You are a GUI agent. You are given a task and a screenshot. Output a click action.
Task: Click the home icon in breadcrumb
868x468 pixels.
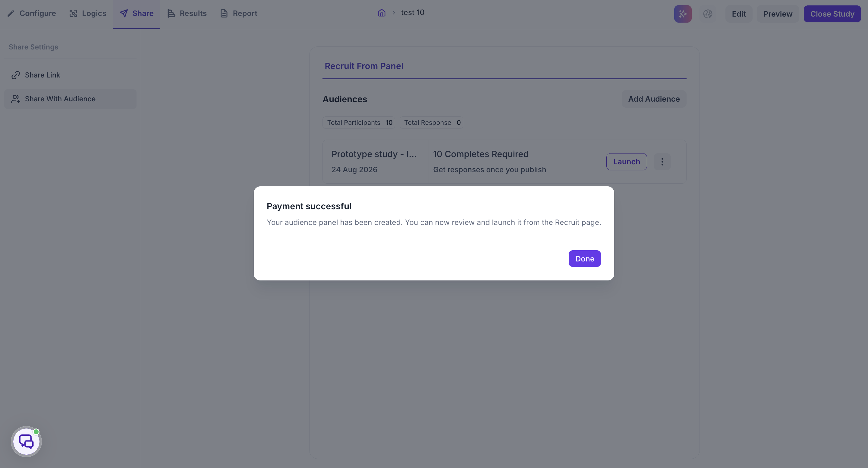click(382, 13)
